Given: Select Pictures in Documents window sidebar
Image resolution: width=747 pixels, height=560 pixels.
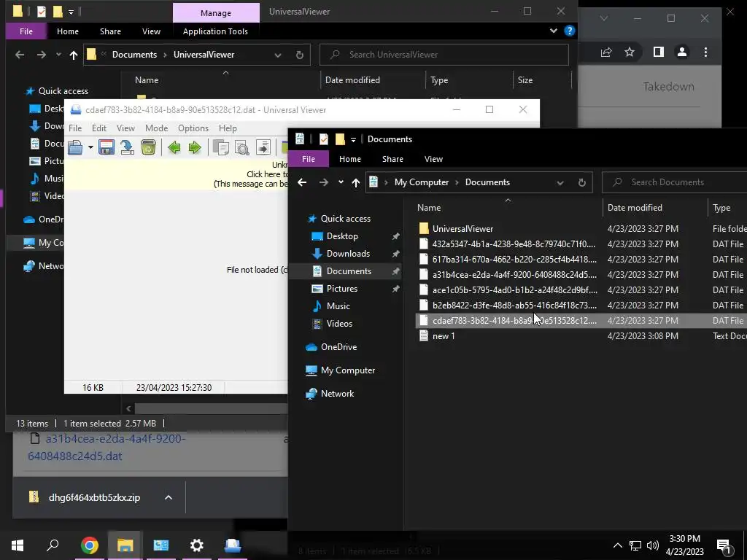Looking at the screenshot, I should click(x=341, y=289).
